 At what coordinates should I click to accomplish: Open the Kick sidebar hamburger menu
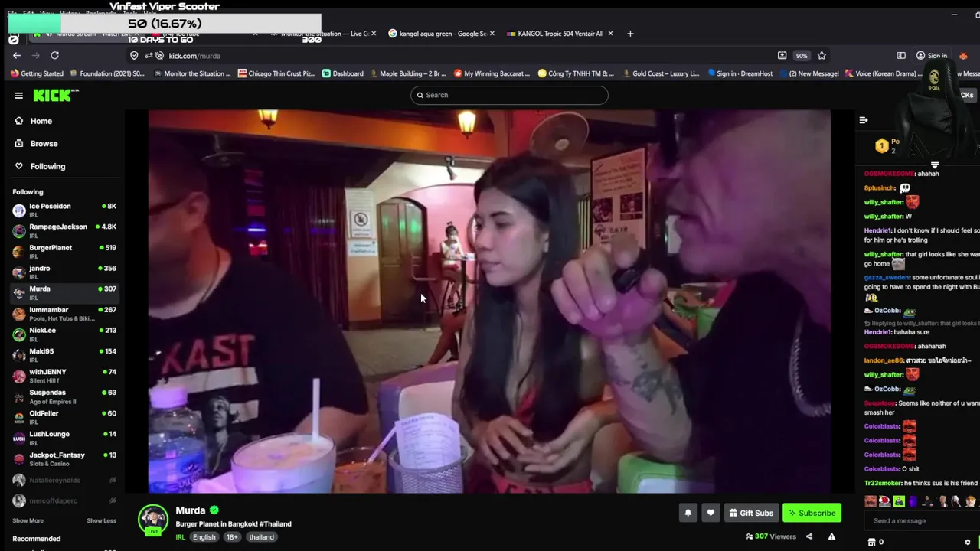pos(18,95)
